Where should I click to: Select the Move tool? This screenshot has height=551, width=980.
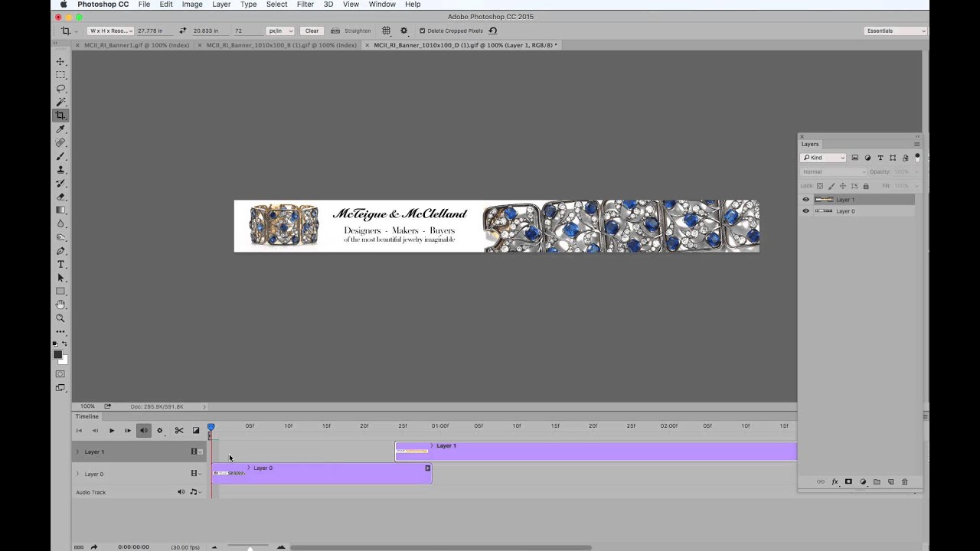click(x=60, y=61)
